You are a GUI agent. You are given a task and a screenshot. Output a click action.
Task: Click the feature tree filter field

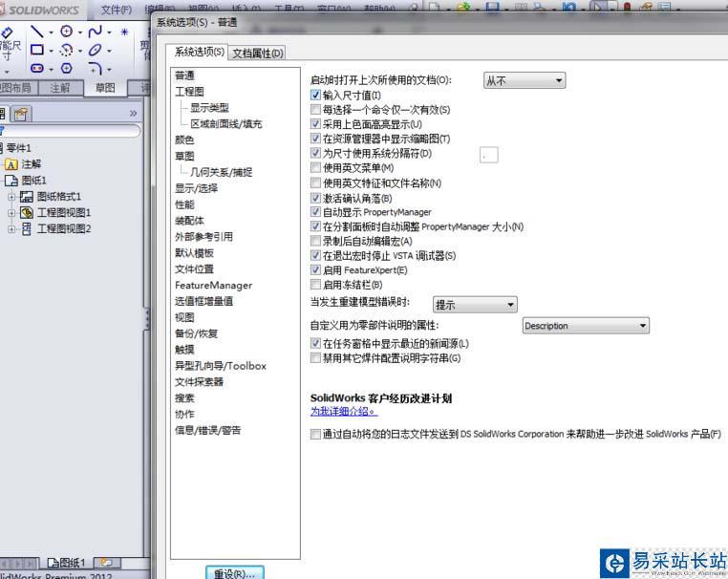pos(71,131)
